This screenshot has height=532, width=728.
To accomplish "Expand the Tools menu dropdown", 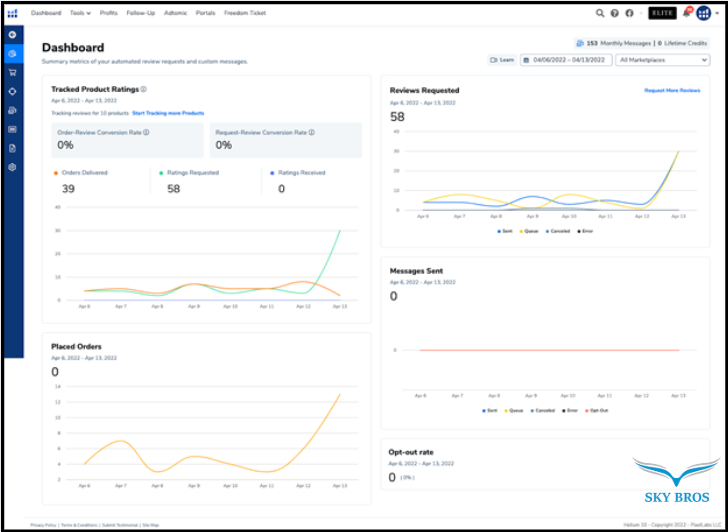I will [80, 13].
